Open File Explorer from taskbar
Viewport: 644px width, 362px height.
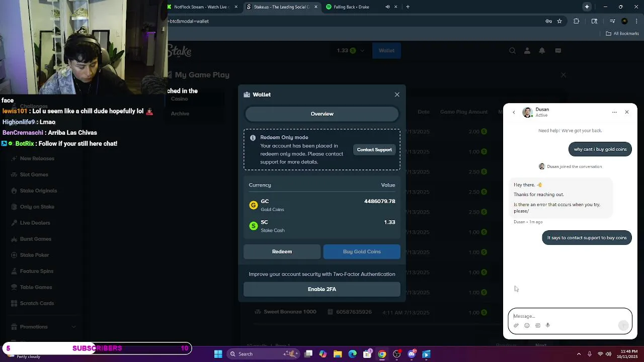coord(338,354)
